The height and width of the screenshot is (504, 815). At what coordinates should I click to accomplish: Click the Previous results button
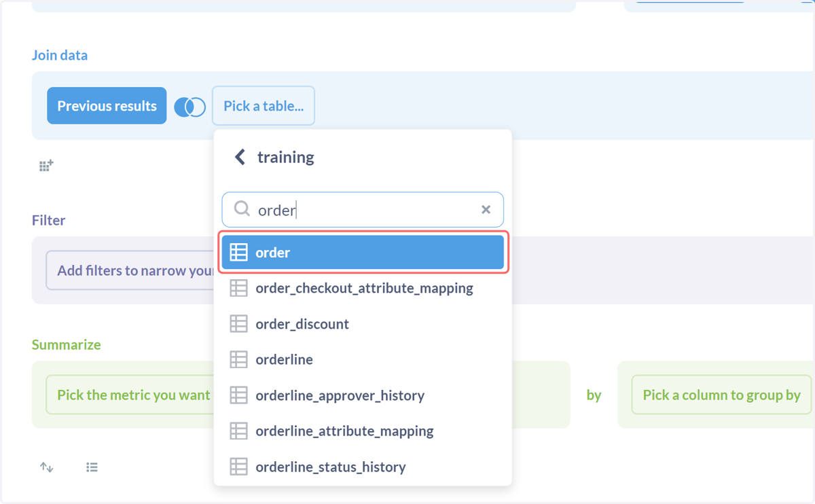(107, 106)
